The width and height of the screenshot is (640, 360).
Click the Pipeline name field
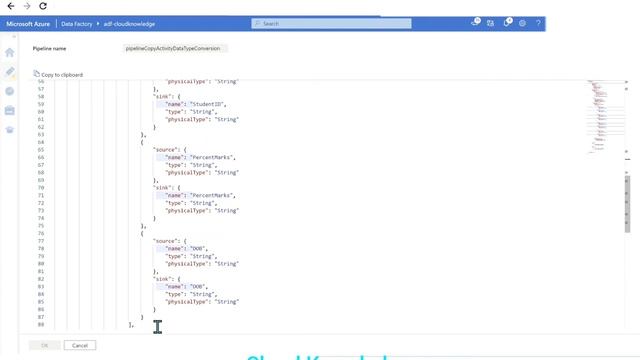point(175,48)
